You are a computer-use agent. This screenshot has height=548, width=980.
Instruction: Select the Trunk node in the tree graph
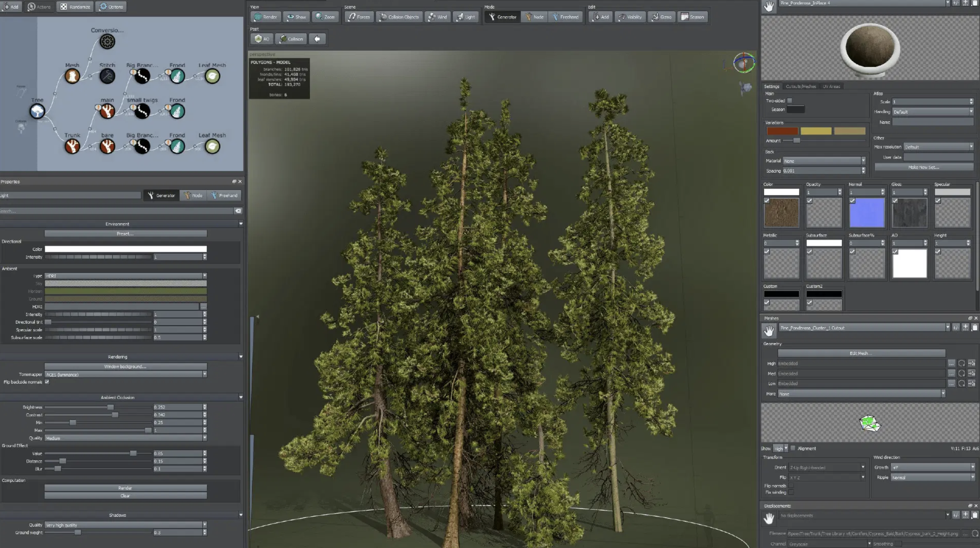coord(72,146)
